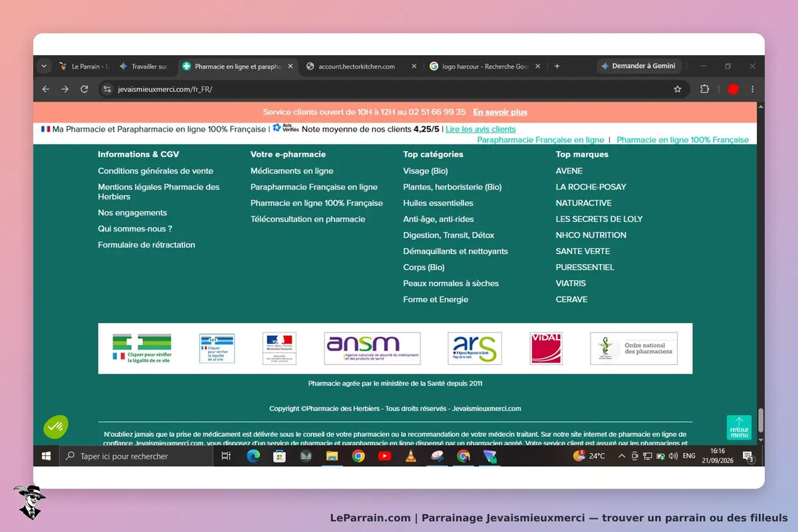Click the ARS Pays de la Loire logo

[x=475, y=348]
